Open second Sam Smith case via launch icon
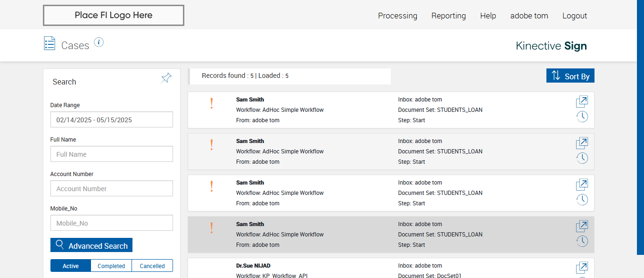 582,143
